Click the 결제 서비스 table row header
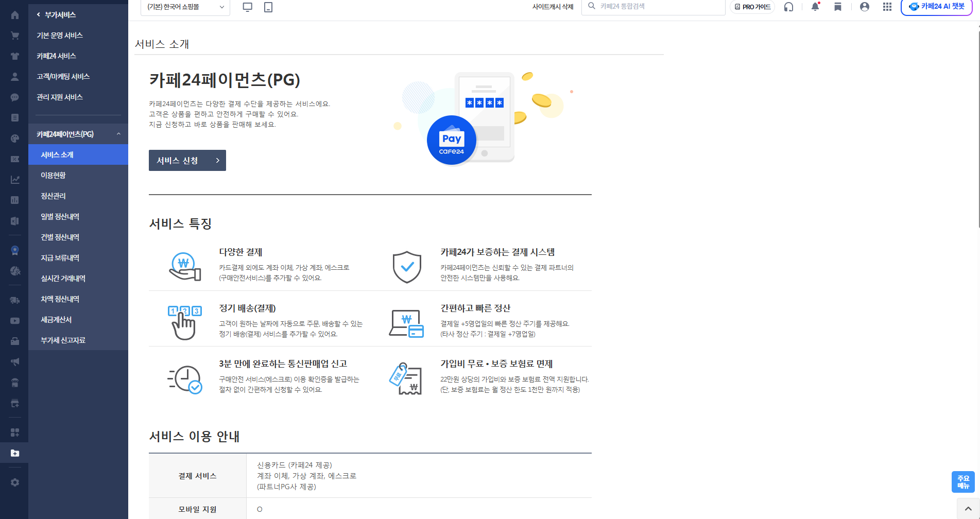980x519 pixels. click(x=198, y=476)
